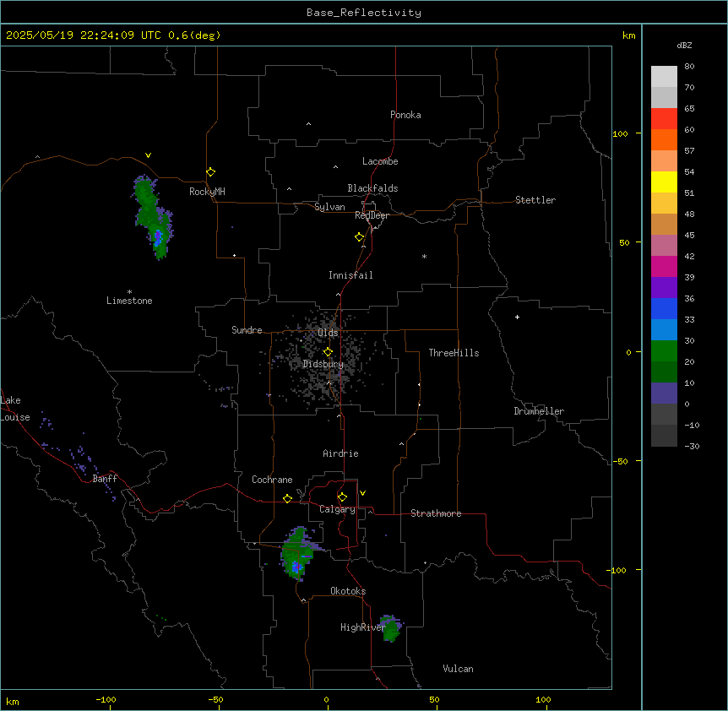Select the Airdrie label
The width and height of the screenshot is (728, 711).
click(340, 453)
